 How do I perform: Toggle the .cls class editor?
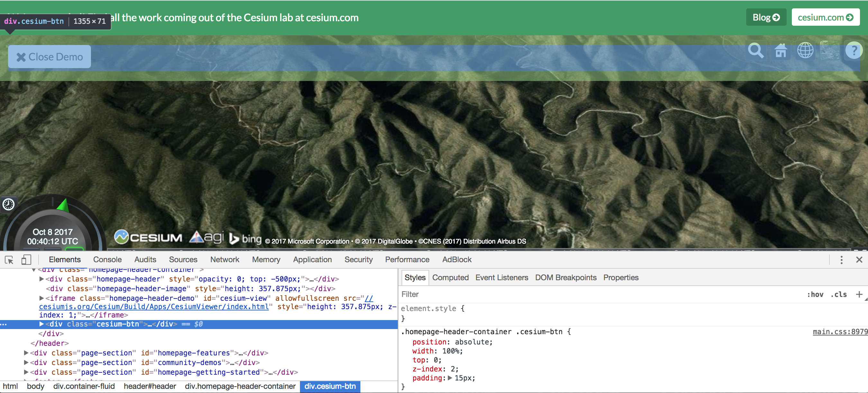click(839, 294)
